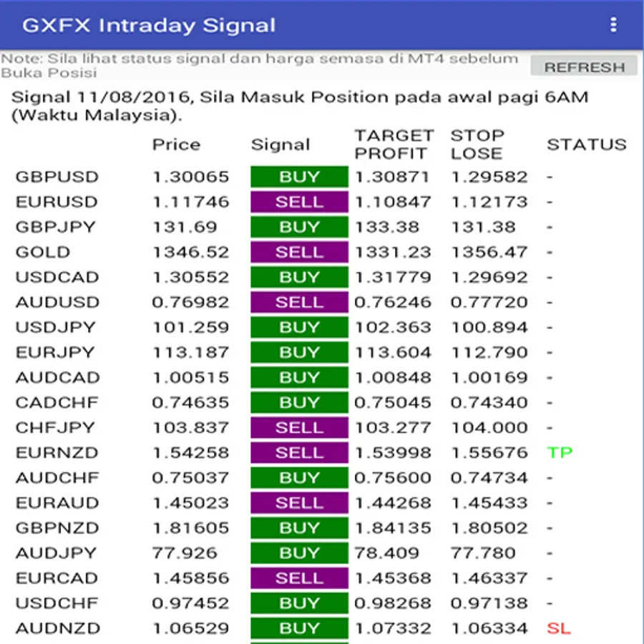Viewport: 644px width, 644px height.
Task: Click the TARGET PROFIT column header
Action: coord(394,144)
